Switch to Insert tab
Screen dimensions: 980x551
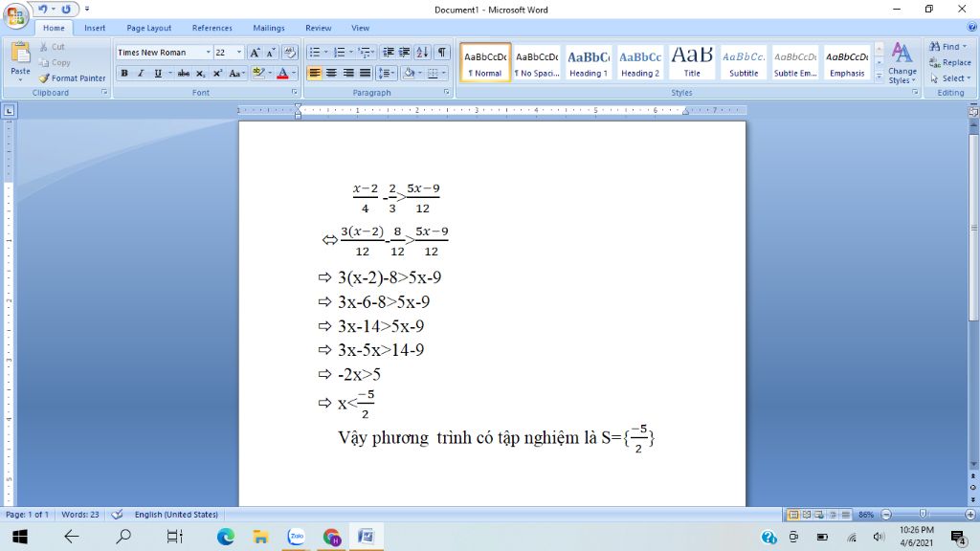pos(95,28)
